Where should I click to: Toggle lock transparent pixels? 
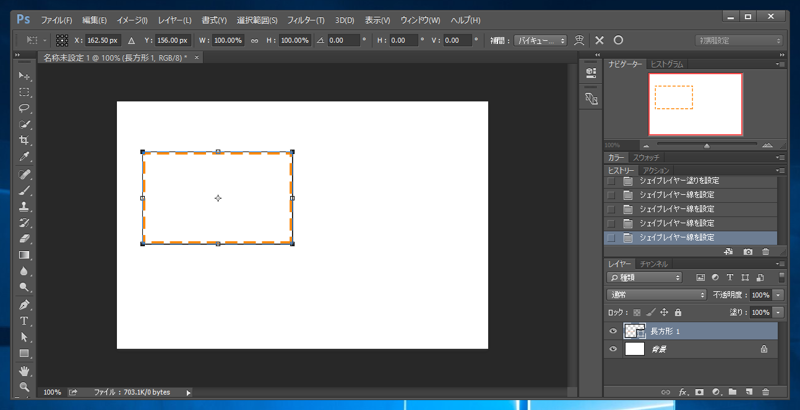tap(637, 313)
